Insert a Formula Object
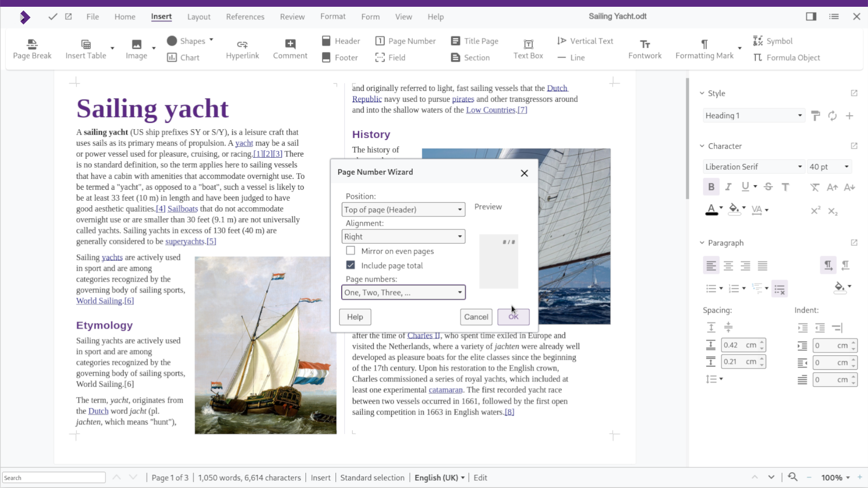Screen dimensions: 868x488 point(786,57)
